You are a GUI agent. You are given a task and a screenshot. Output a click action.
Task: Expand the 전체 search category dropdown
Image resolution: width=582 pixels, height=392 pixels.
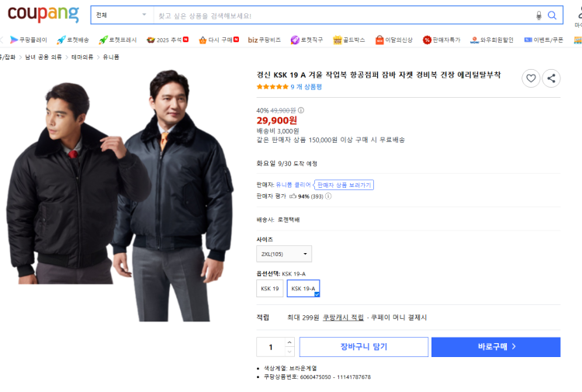coord(122,16)
